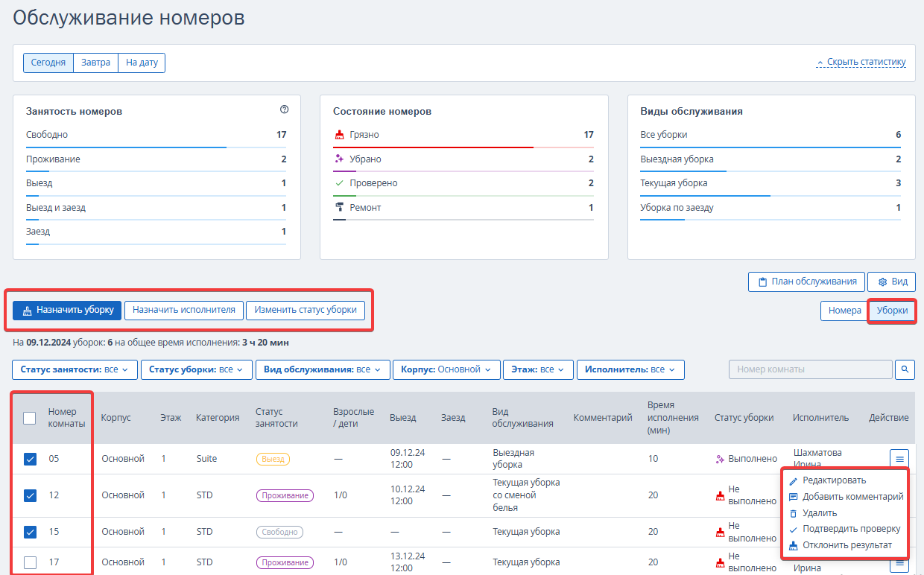924x575 pixels.
Task: Click into the Номер комнаты search field
Action: click(x=810, y=369)
